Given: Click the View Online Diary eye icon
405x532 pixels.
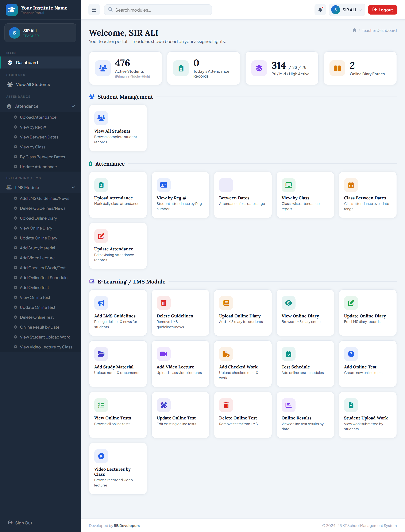Looking at the screenshot, I should pyautogui.click(x=289, y=303).
